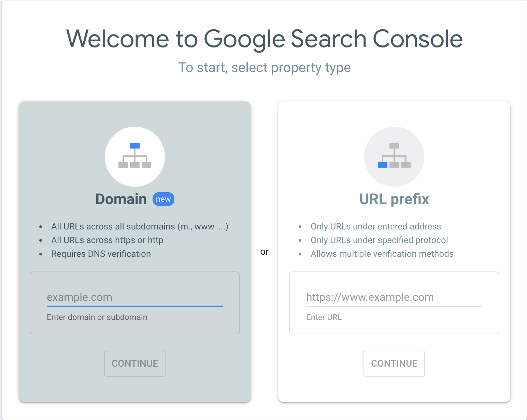Image resolution: width=527 pixels, height=420 pixels.
Task: Click the gray circle behind the URL prefix icon
Action: [394, 156]
